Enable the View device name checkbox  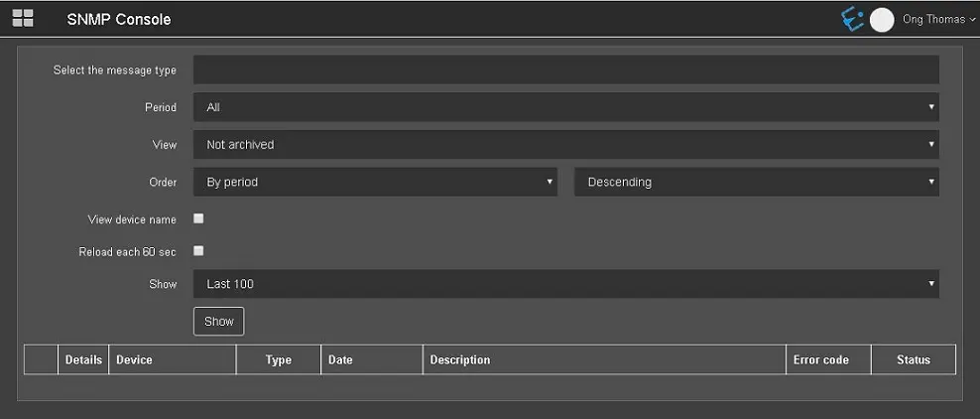[x=198, y=218]
